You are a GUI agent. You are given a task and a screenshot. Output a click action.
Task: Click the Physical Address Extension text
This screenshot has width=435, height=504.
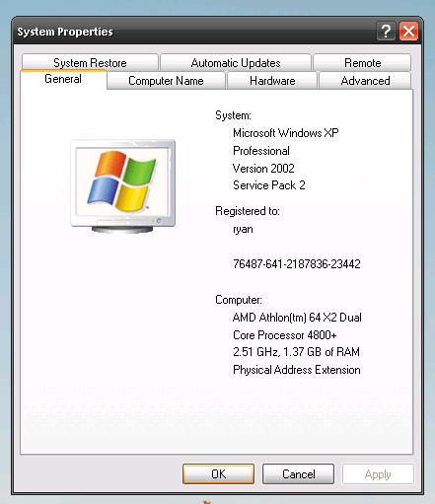pos(297,370)
